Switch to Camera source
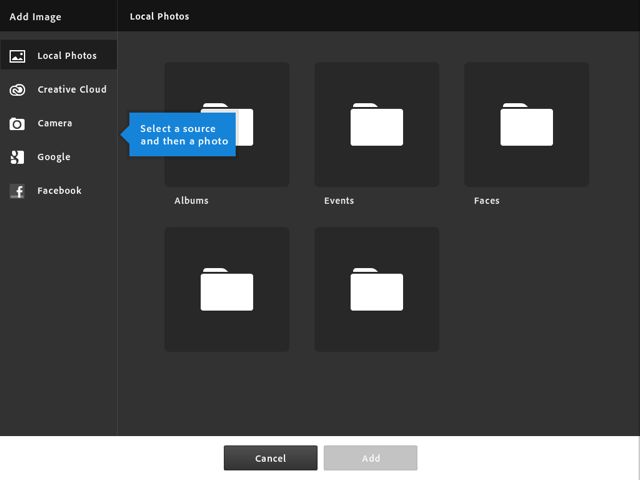Image resolution: width=640 pixels, height=480 pixels. [59, 123]
